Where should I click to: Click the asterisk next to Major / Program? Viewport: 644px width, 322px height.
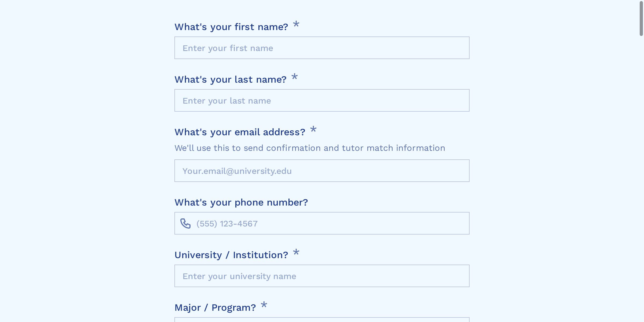(264, 305)
